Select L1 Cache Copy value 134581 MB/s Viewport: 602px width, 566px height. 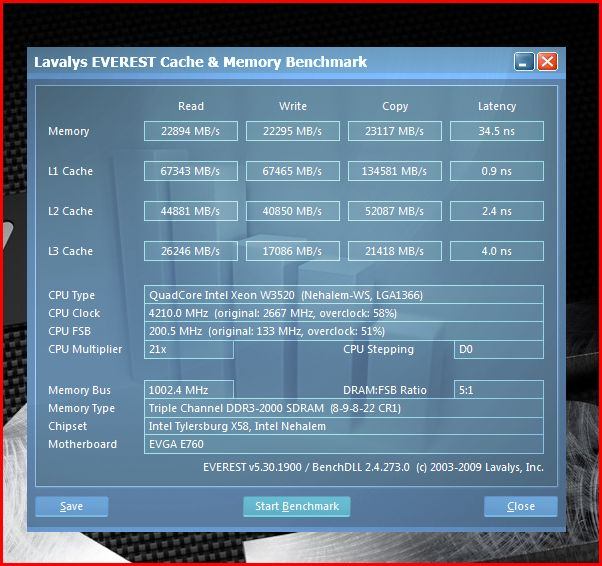click(x=395, y=171)
